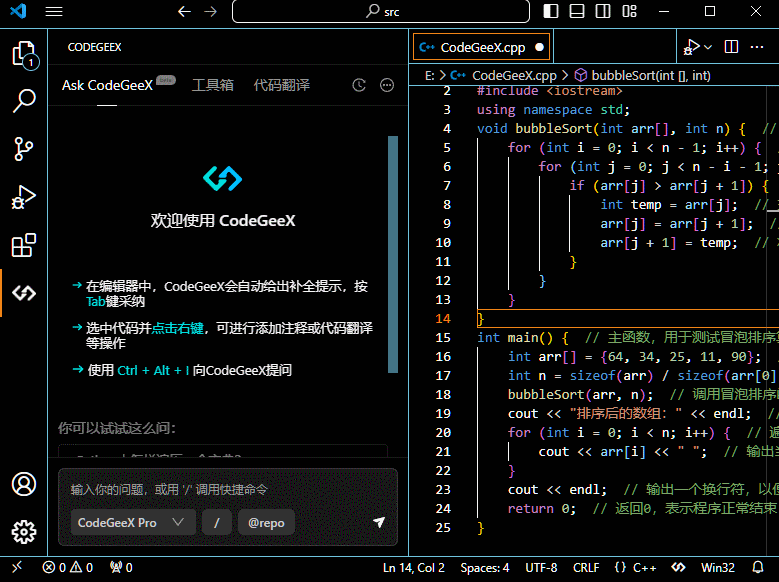Click line number 15 in the gutter
Image resolution: width=779 pixels, height=582 pixels.
point(443,337)
